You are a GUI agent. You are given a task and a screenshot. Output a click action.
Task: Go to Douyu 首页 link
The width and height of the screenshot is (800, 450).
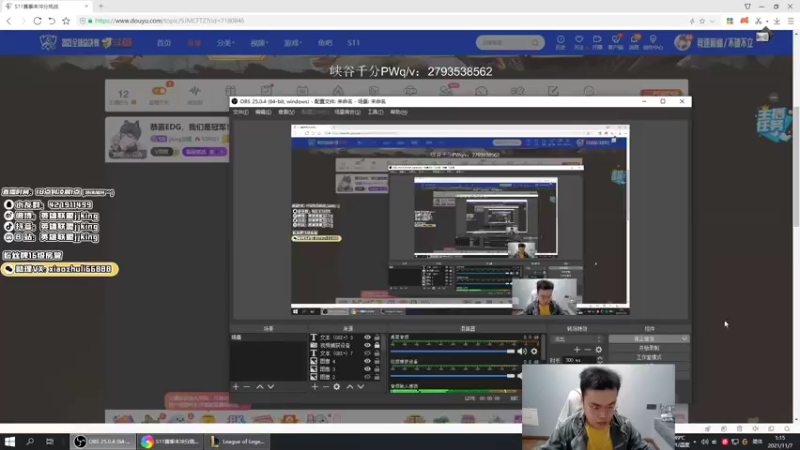164,43
